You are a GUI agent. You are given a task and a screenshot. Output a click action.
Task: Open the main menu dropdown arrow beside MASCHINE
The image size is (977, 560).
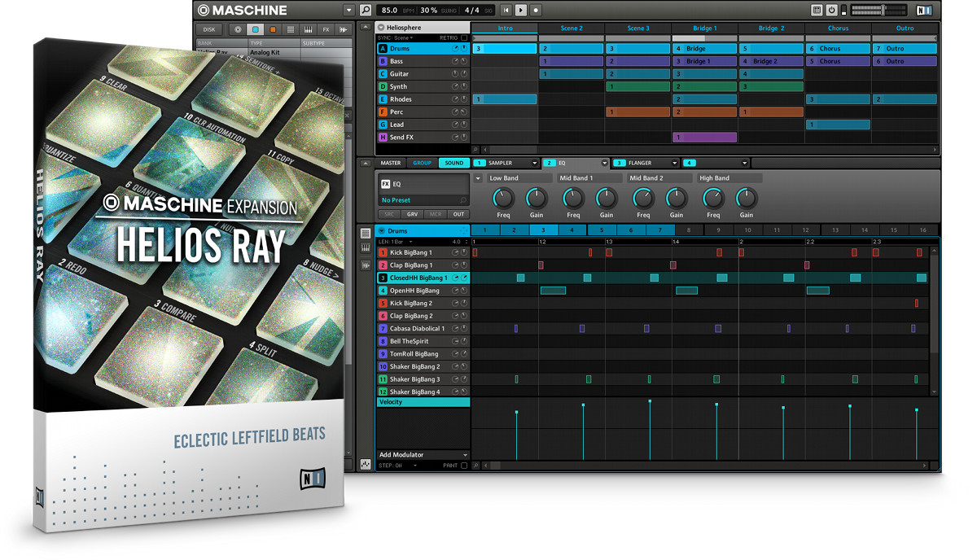(349, 11)
